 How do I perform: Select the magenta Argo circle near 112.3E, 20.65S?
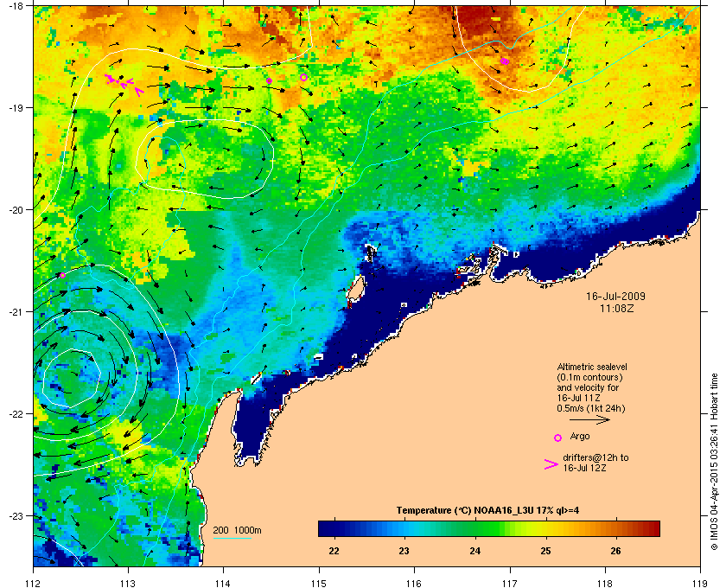click(62, 275)
